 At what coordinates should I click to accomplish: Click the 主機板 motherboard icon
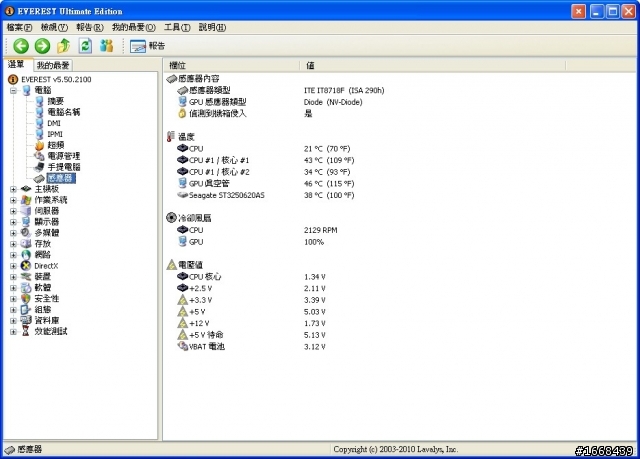[x=26, y=189]
